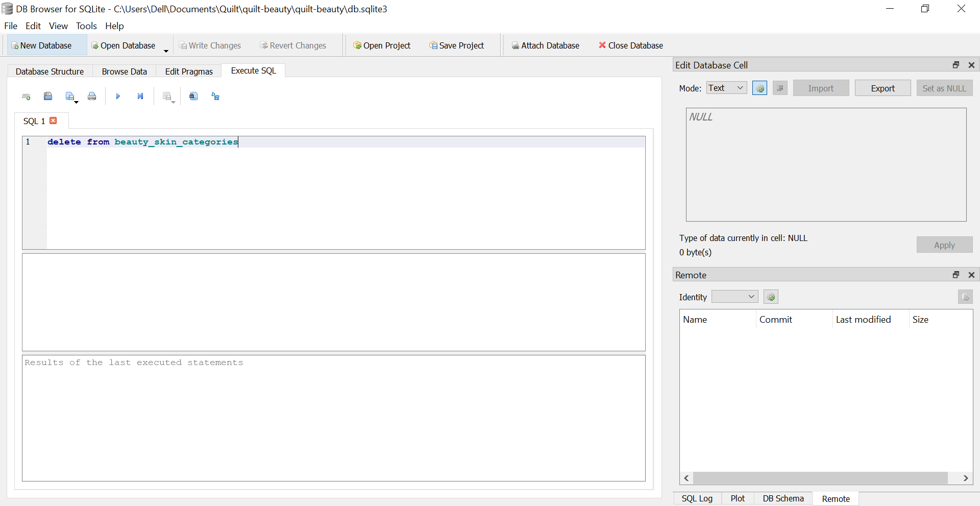The image size is (980, 506).
Task: Open the Edit menu
Action: [x=33, y=26]
